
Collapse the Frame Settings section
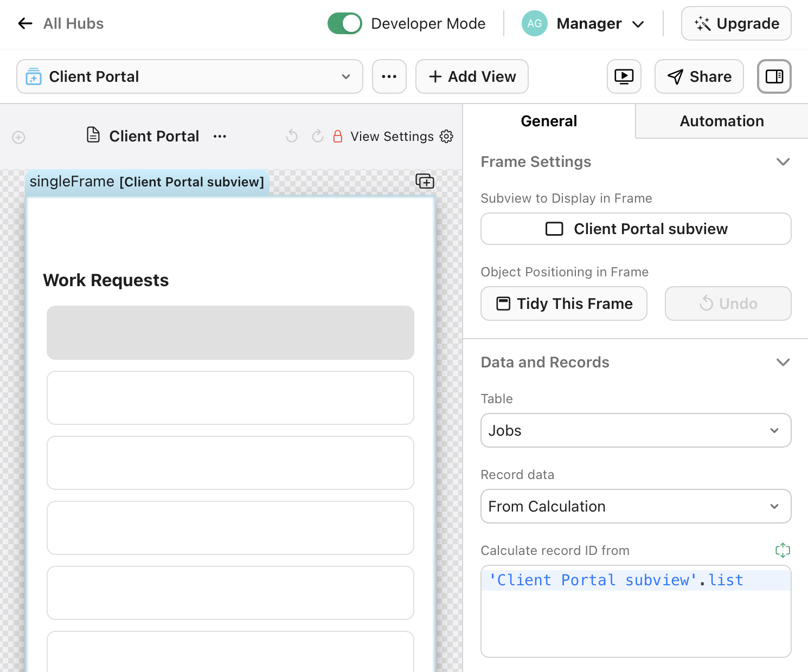783,161
